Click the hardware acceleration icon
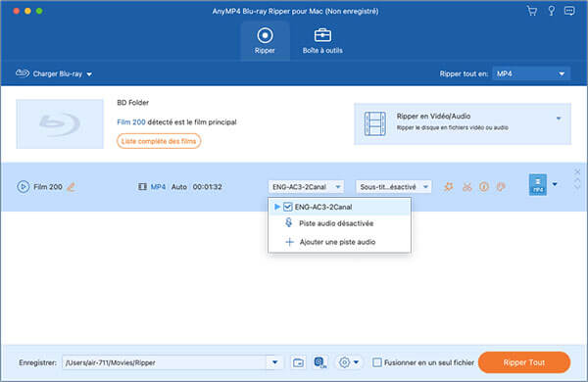This screenshot has height=382, width=588. tap(319, 362)
